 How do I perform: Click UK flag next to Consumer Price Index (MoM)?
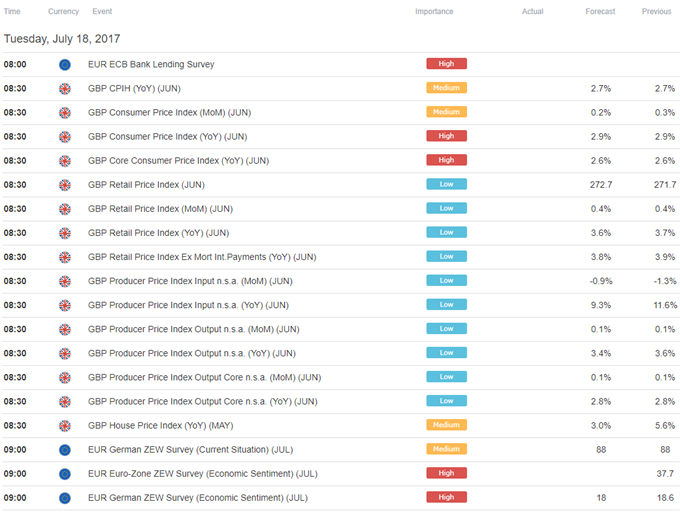click(65, 113)
